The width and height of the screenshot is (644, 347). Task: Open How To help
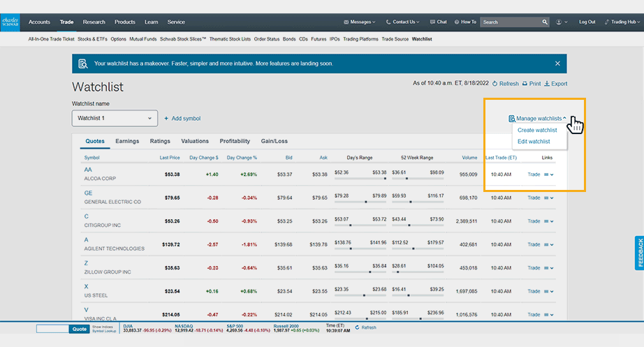pos(465,22)
